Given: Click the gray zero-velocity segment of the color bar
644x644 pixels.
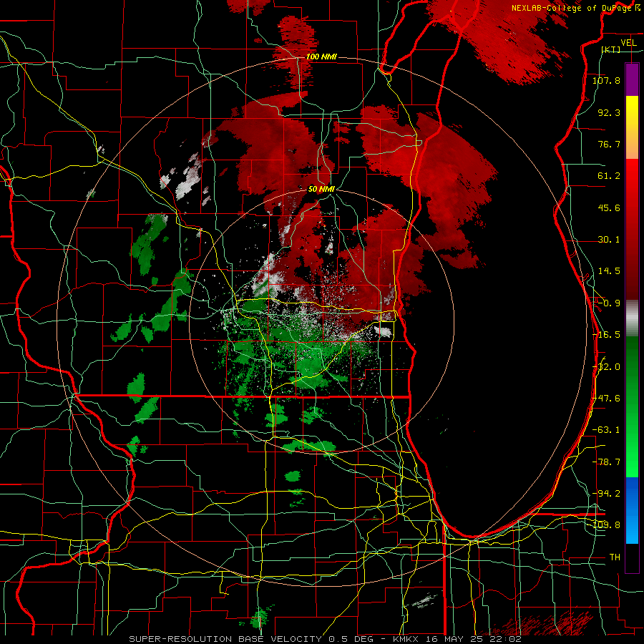Looking at the screenshot, I should [632, 318].
